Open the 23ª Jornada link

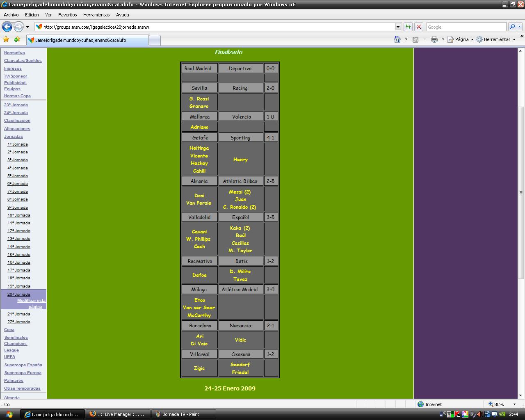click(x=16, y=105)
